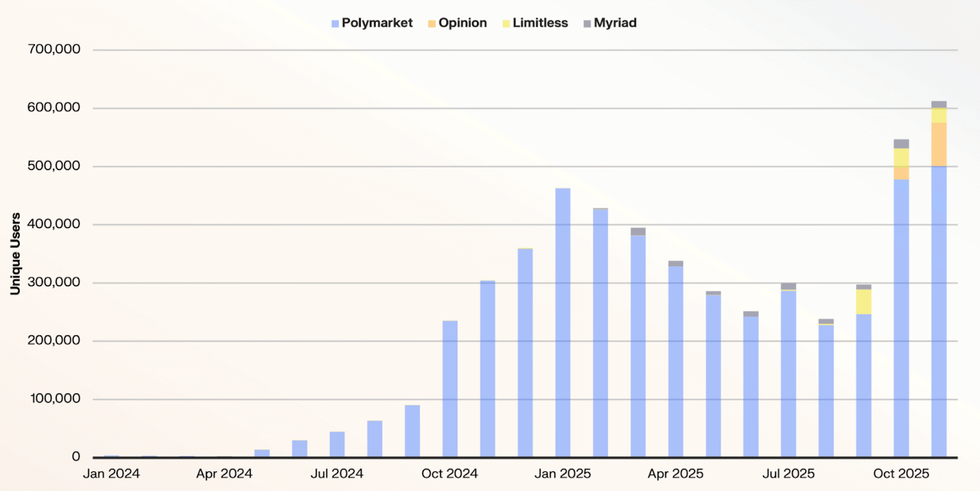Screen dimensions: 980x491
Task: Toggle the Opinion series via legend label
Action: coord(462,23)
